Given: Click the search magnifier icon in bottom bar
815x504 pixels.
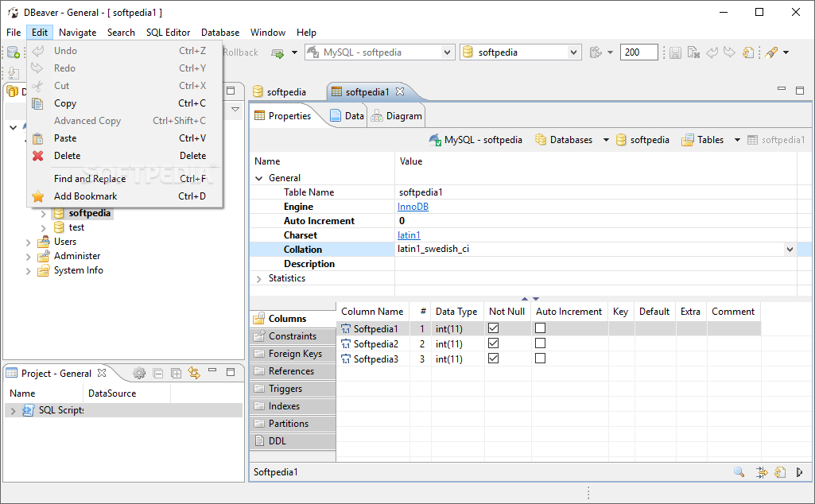Looking at the screenshot, I should 739,471.
